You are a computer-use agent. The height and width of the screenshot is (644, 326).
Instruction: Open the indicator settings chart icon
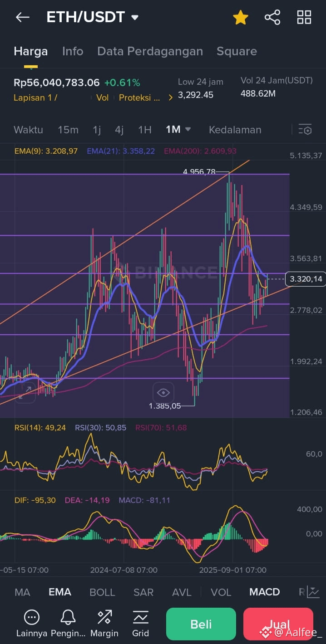[313, 592]
